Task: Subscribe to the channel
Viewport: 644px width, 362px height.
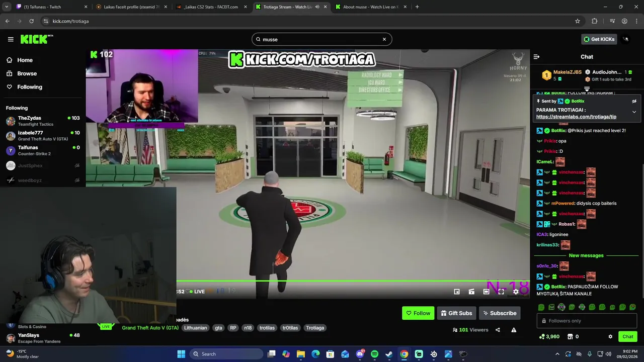Action: [x=499, y=313]
